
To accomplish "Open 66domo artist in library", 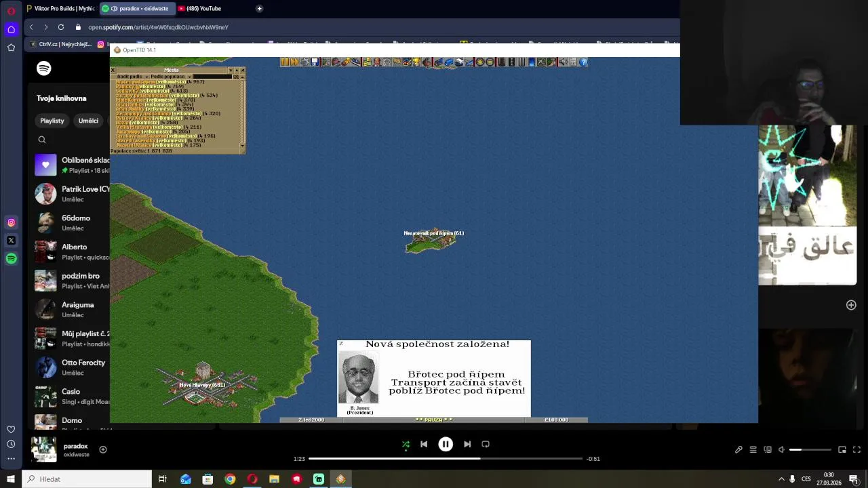I will pyautogui.click(x=71, y=222).
